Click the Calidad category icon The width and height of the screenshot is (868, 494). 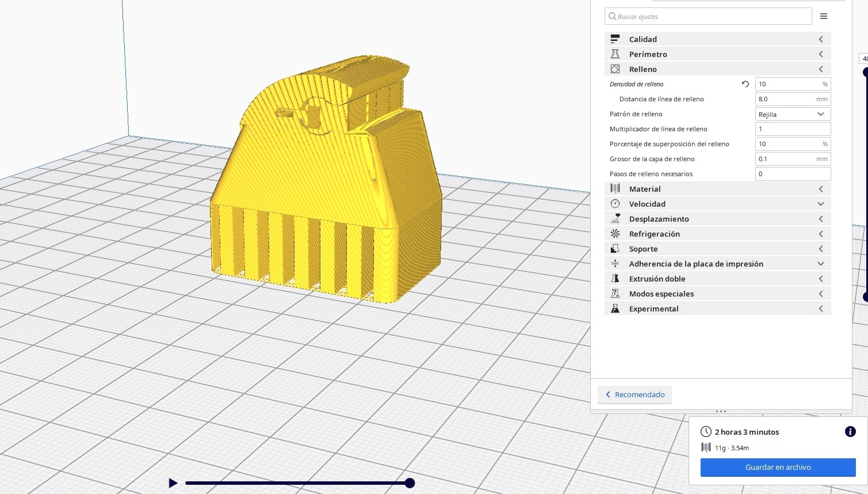(x=615, y=39)
